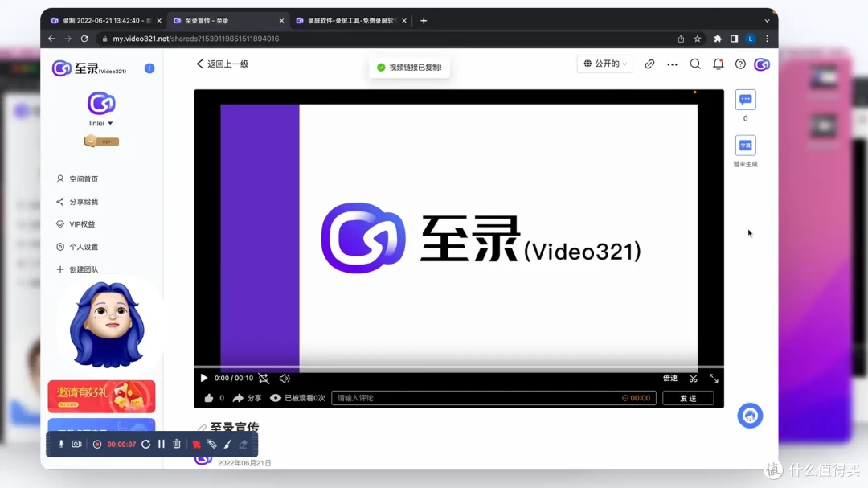868x488 pixels.
Task: Click the browser back arrow
Action: (51, 39)
